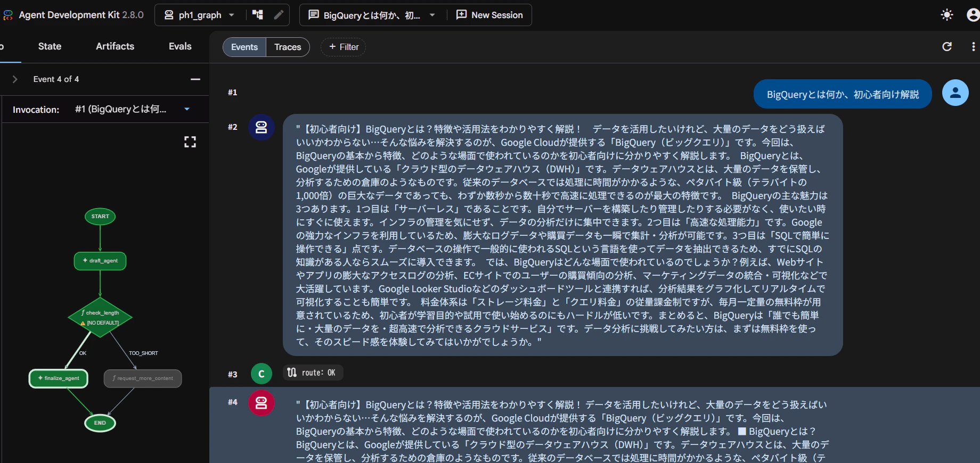Select the request_more_content node
The width and height of the screenshot is (980, 463).
pos(143,378)
